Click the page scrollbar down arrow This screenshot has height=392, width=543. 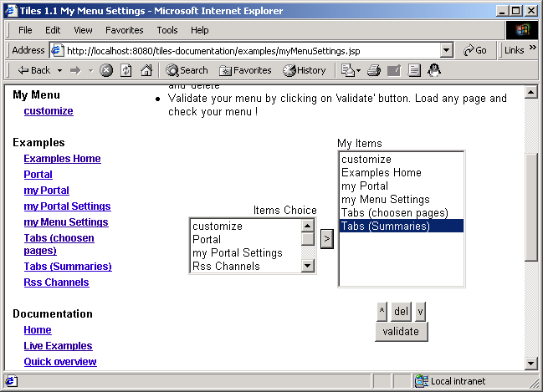pos(531,364)
